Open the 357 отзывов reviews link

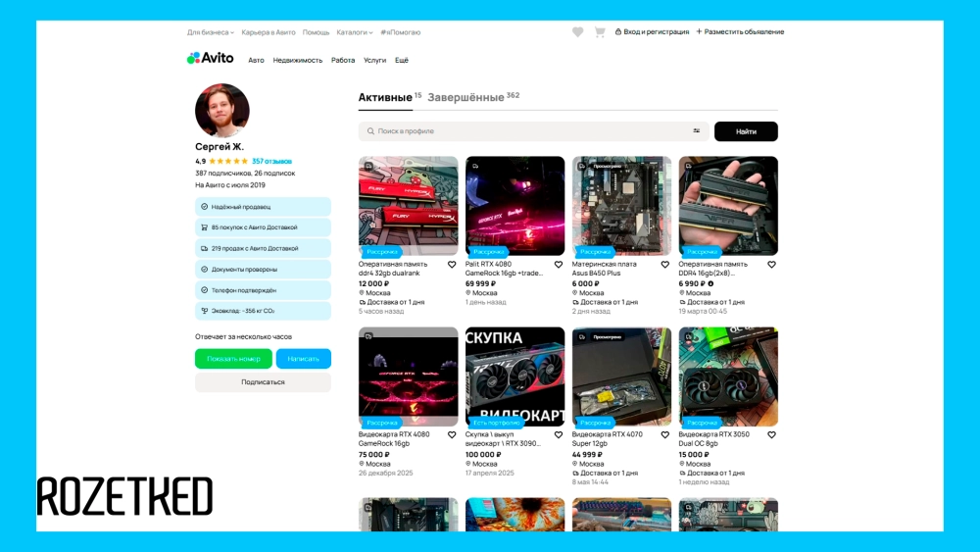tap(271, 162)
